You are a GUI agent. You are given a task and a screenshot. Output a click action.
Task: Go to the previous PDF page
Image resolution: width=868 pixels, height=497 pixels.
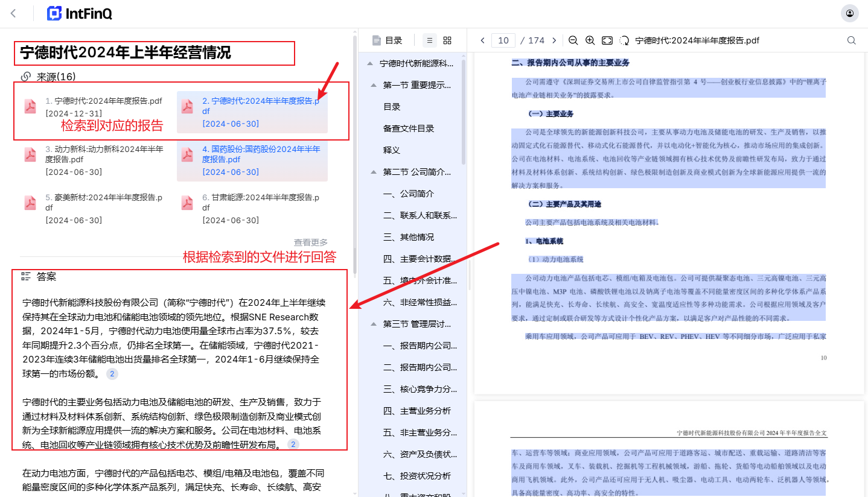pyautogui.click(x=482, y=40)
